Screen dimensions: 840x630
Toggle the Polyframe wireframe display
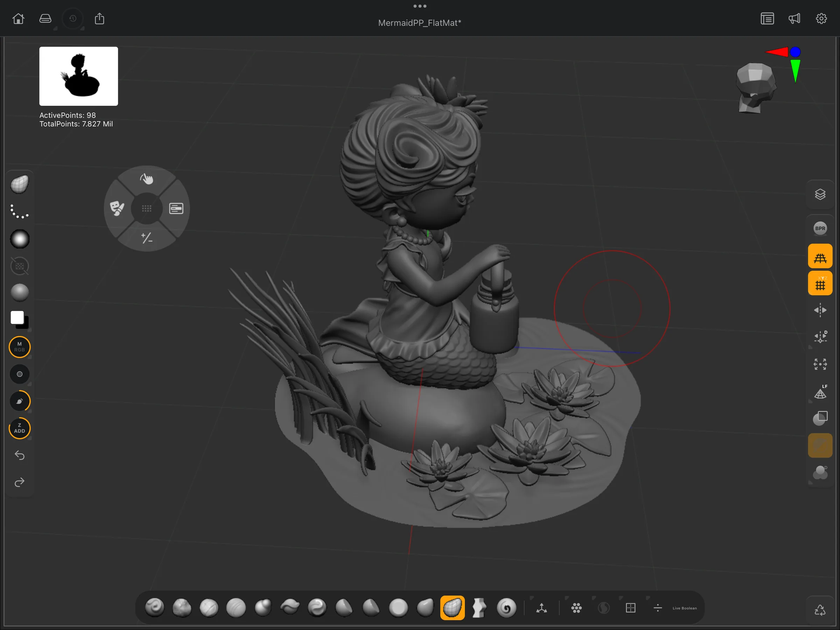point(820,256)
